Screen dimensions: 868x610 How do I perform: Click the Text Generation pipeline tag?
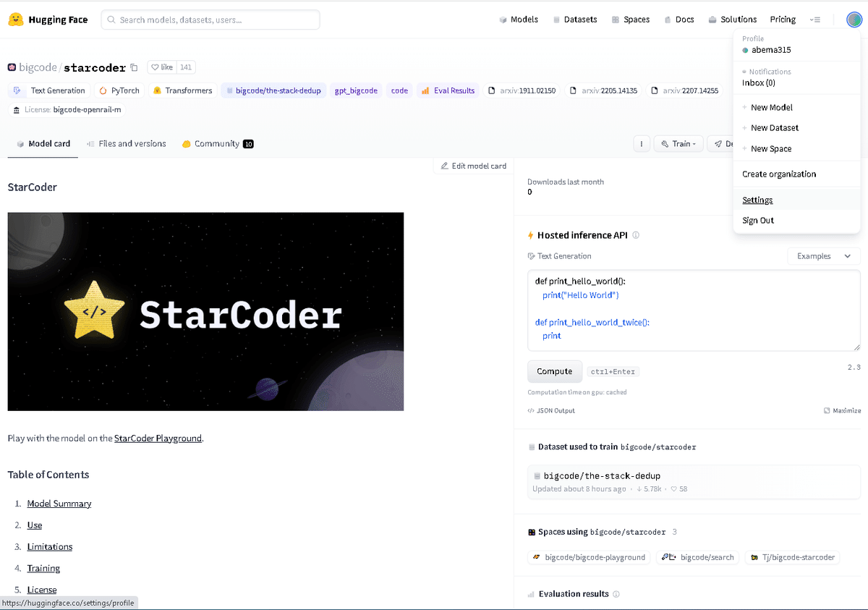tap(49, 90)
